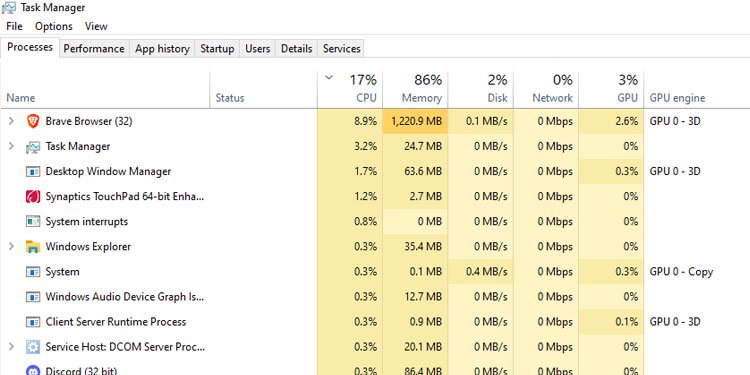
Task: Switch to the Services tab
Action: click(x=342, y=49)
